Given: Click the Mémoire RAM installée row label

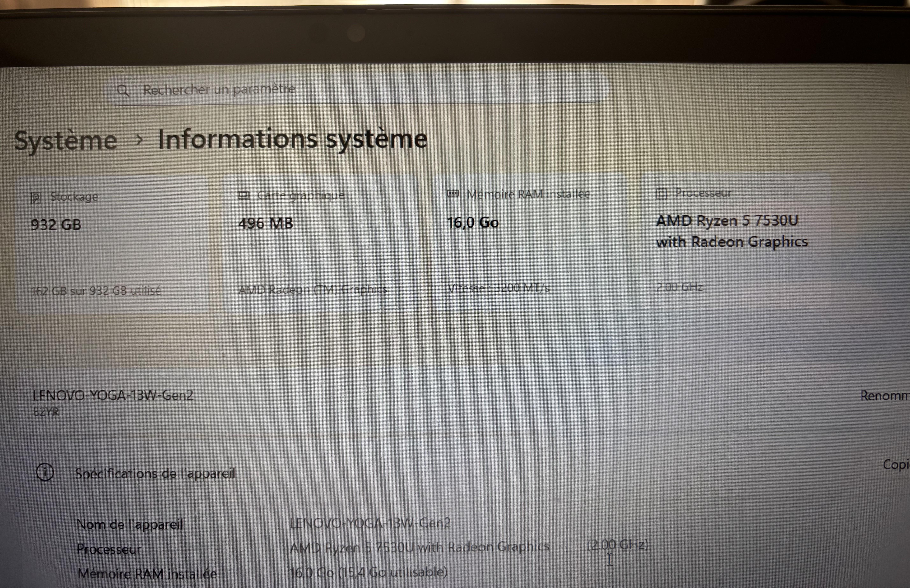Looking at the screenshot, I should (147, 574).
